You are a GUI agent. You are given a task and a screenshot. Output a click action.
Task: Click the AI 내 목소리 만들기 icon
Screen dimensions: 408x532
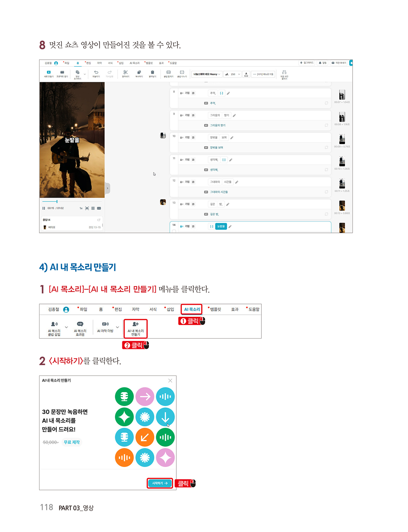point(136,324)
